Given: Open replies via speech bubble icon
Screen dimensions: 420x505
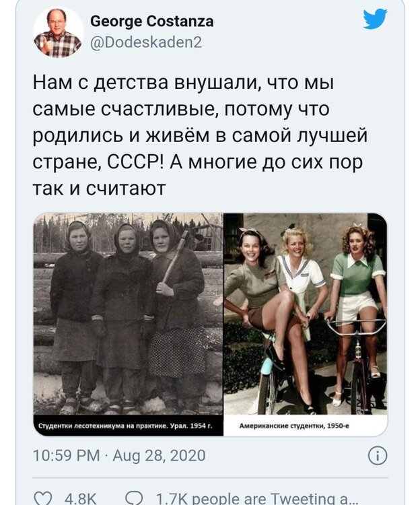Looking at the screenshot, I should 134,498.
